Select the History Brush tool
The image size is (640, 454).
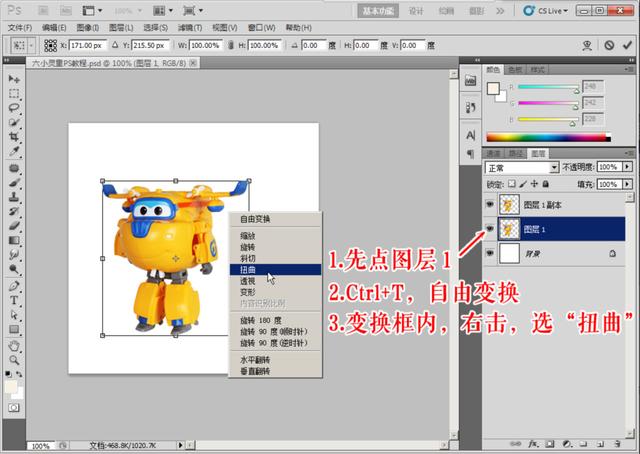coord(14,211)
